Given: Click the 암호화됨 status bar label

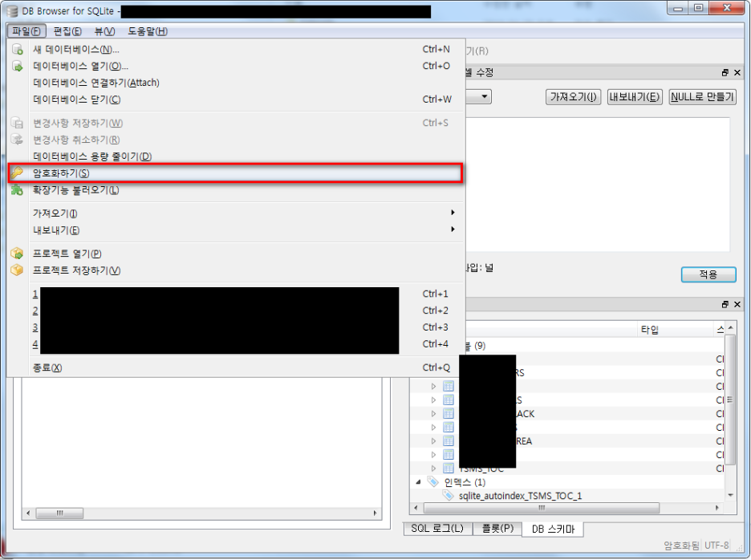Looking at the screenshot, I should point(681,545).
